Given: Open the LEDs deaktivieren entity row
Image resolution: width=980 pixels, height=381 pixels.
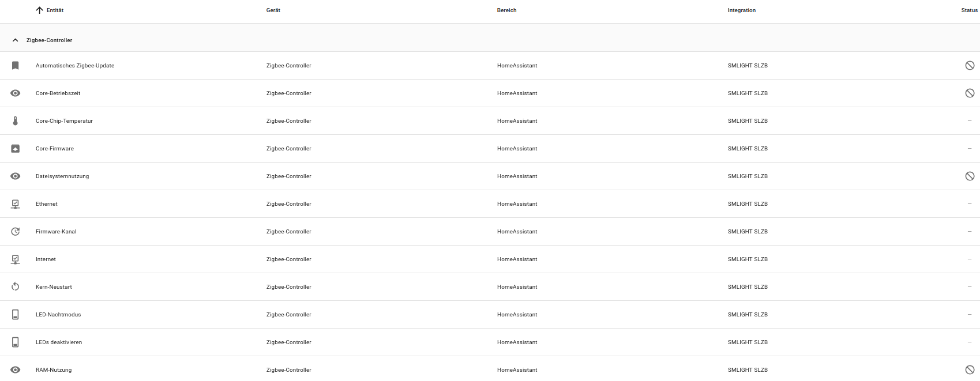Looking at the screenshot, I should (59, 342).
